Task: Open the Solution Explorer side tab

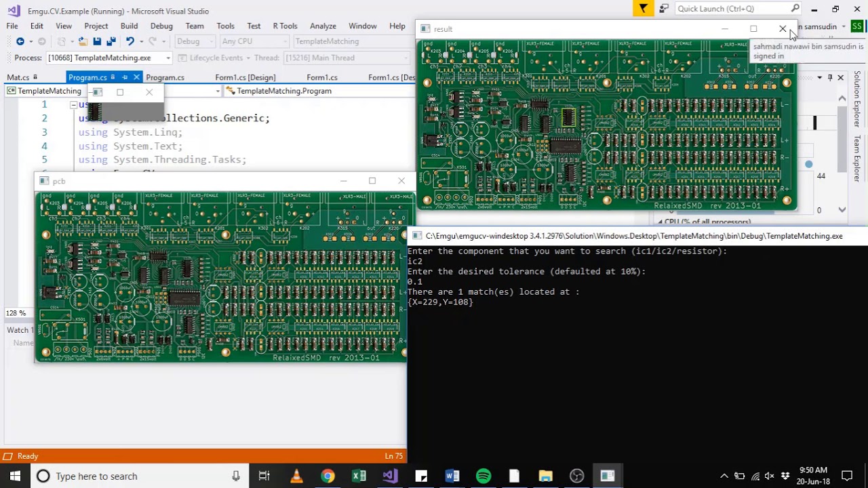Action: pos(857,99)
